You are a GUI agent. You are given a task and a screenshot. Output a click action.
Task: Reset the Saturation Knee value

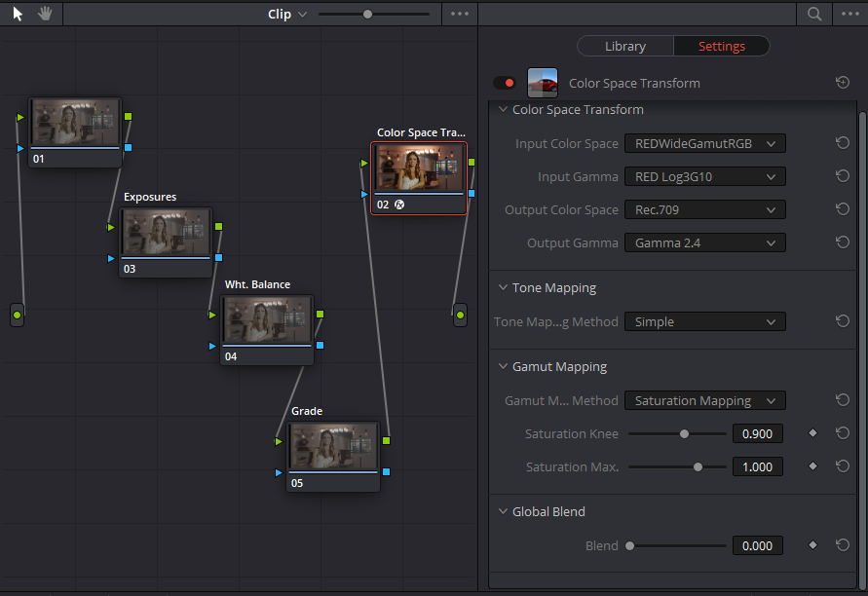[x=843, y=433]
